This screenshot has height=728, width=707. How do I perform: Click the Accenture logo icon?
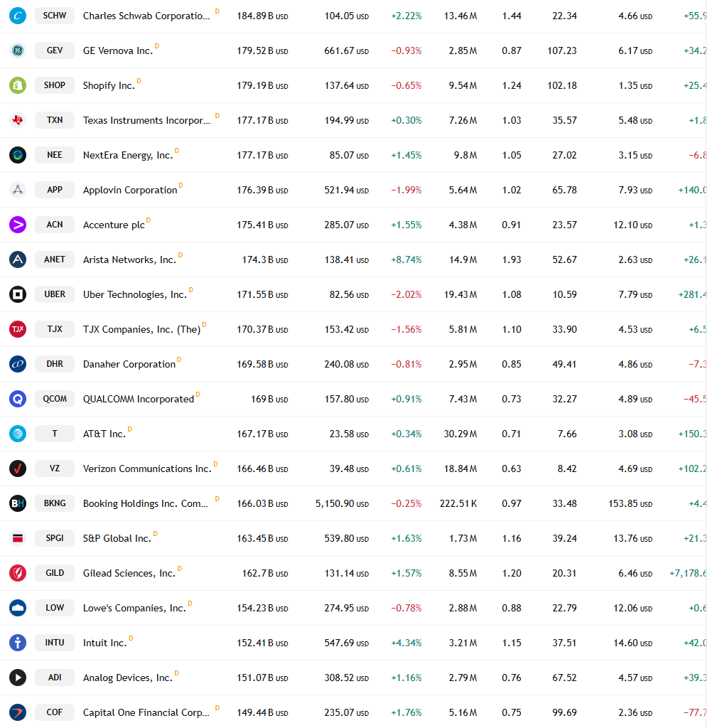tap(18, 225)
